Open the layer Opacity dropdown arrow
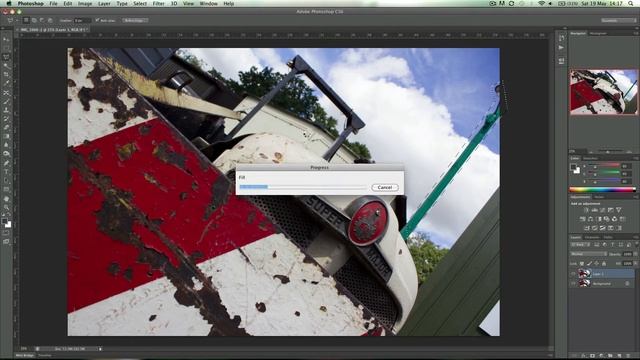This screenshot has width=640, height=360. point(635,254)
